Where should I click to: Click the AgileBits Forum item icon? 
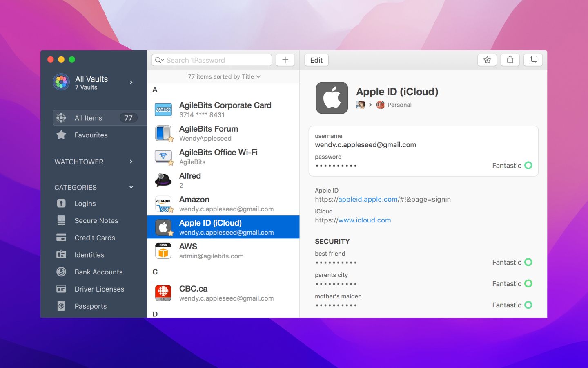(x=163, y=133)
